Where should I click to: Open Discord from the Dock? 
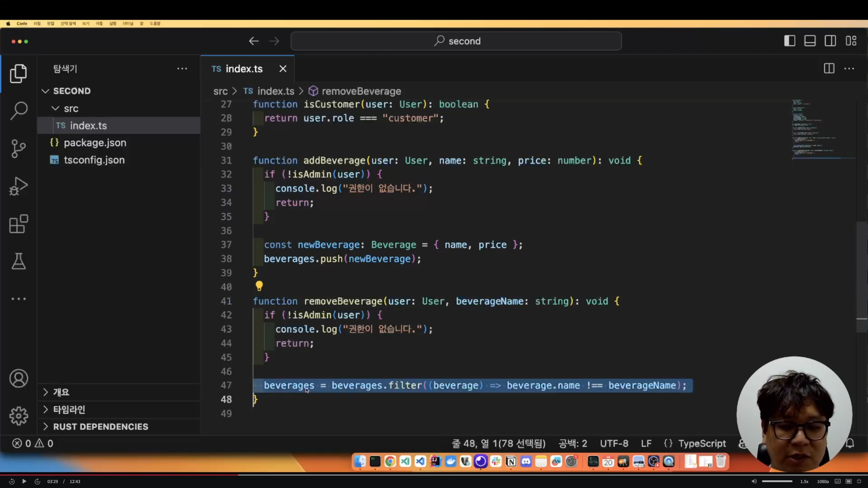click(526, 461)
